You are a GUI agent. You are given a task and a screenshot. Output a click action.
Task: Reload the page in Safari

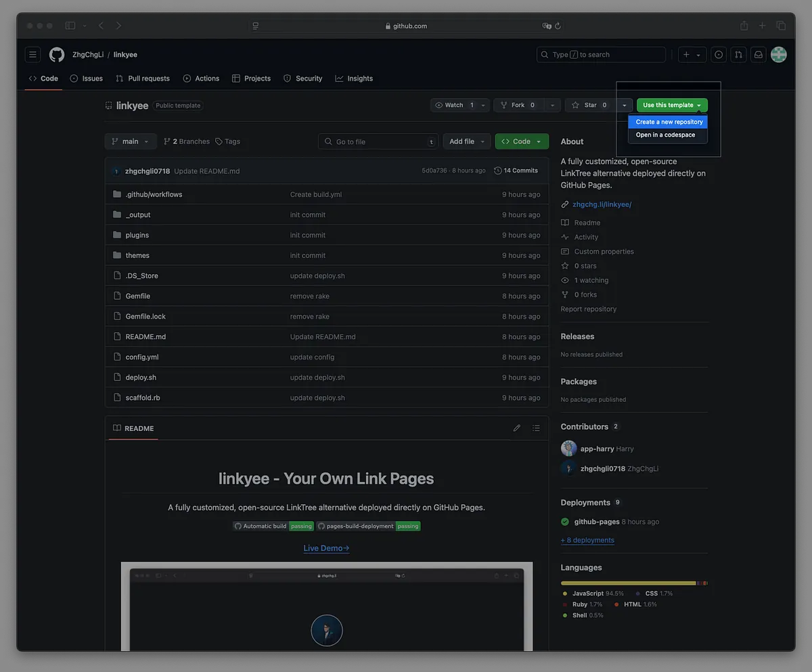coord(558,26)
